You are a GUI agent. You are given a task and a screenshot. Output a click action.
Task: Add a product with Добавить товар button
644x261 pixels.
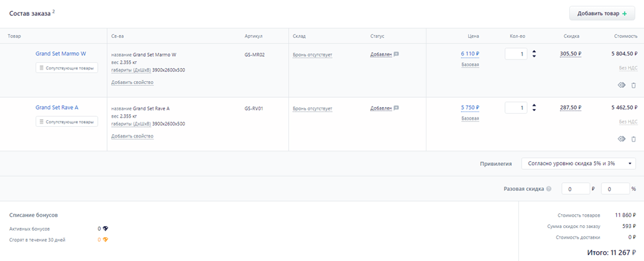pos(602,13)
